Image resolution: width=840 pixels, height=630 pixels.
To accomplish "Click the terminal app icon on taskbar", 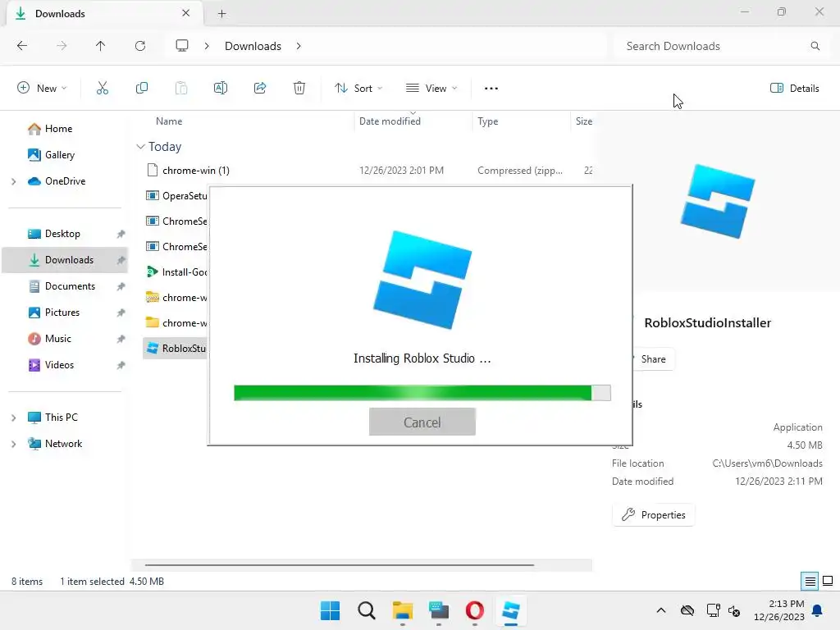I will tap(439, 610).
